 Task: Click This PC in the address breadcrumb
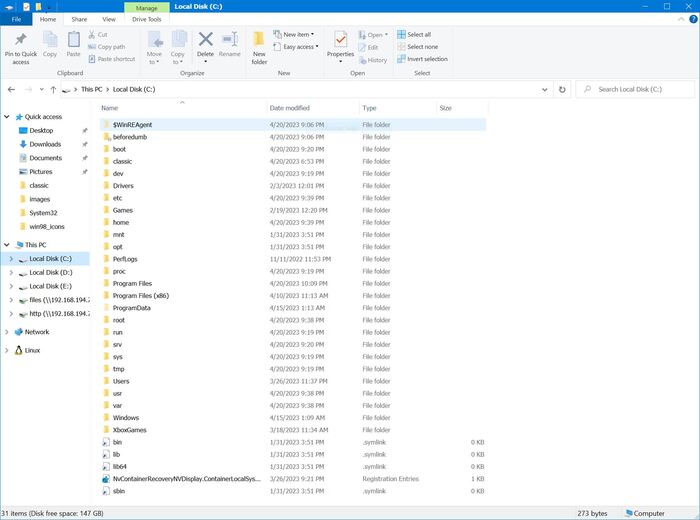point(92,89)
